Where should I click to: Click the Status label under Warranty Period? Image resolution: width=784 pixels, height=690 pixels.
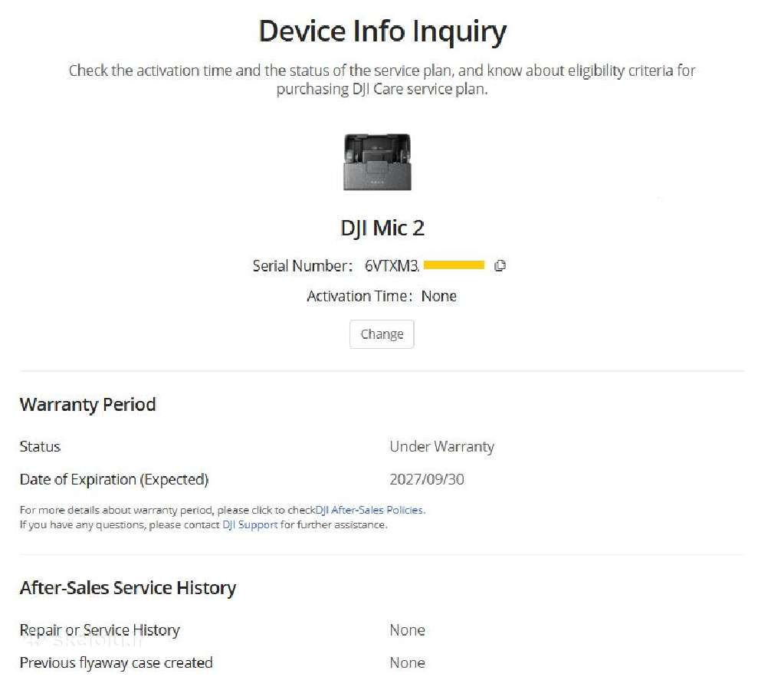40,446
